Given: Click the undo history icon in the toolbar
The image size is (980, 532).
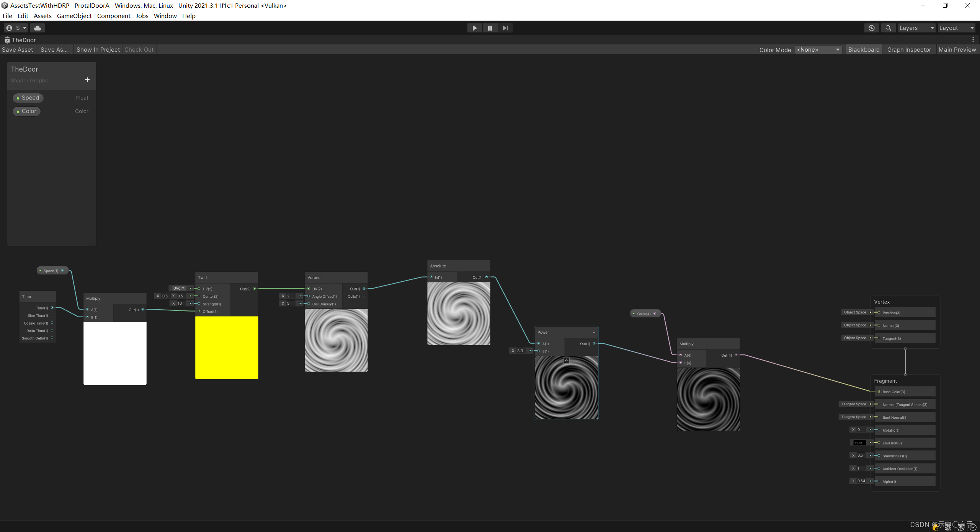Looking at the screenshot, I should (872, 28).
